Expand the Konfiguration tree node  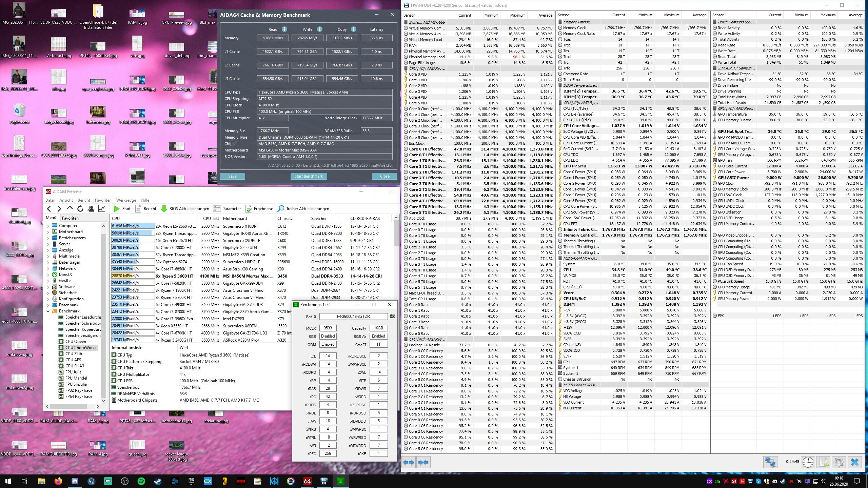click(x=48, y=299)
